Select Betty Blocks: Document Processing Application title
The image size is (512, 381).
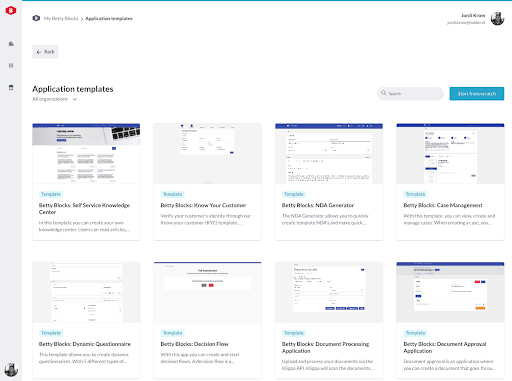click(x=325, y=347)
